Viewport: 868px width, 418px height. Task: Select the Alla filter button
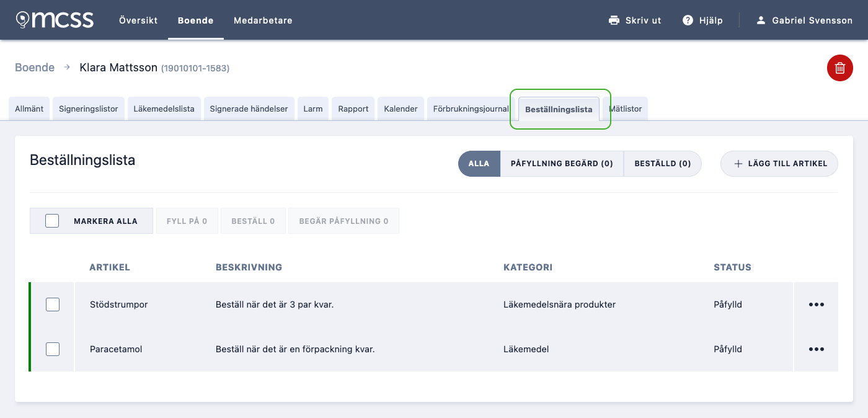tap(479, 164)
